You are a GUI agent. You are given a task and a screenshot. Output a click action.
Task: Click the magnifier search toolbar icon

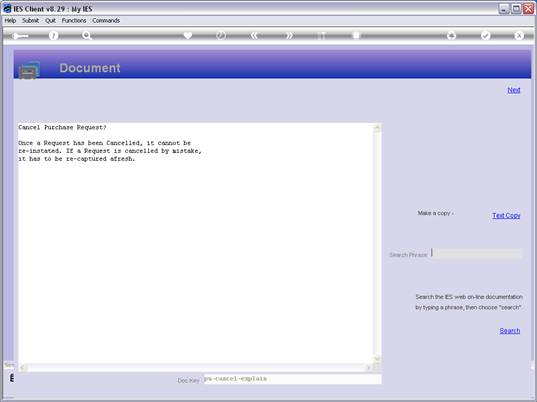tap(87, 36)
